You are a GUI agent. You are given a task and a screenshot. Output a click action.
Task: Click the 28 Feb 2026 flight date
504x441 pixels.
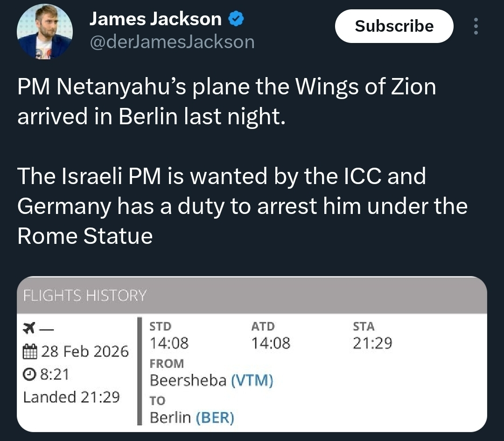[84, 351]
